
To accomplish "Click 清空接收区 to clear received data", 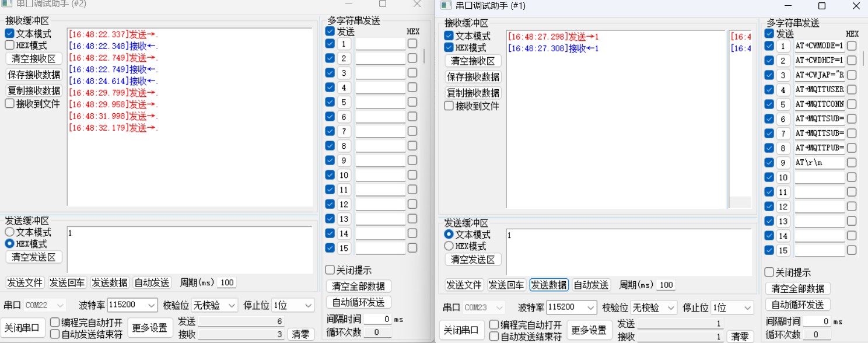I will 34,59.
